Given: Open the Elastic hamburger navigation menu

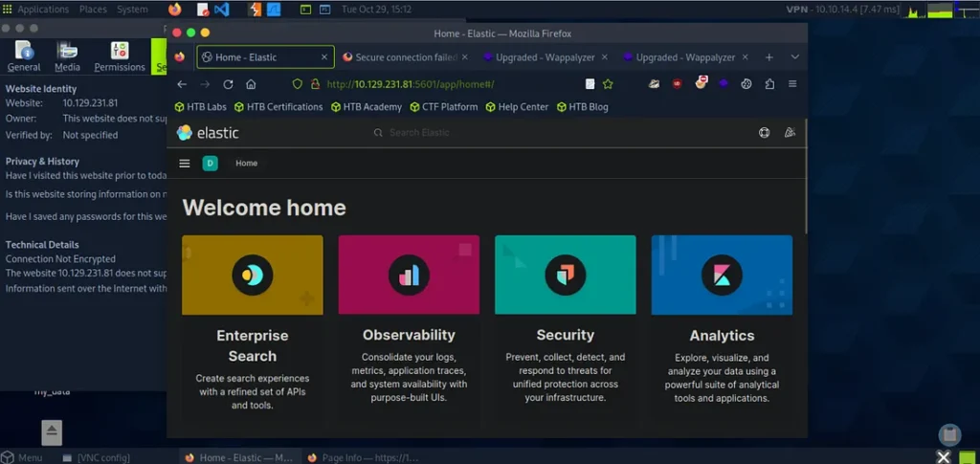Looking at the screenshot, I should tap(185, 164).
